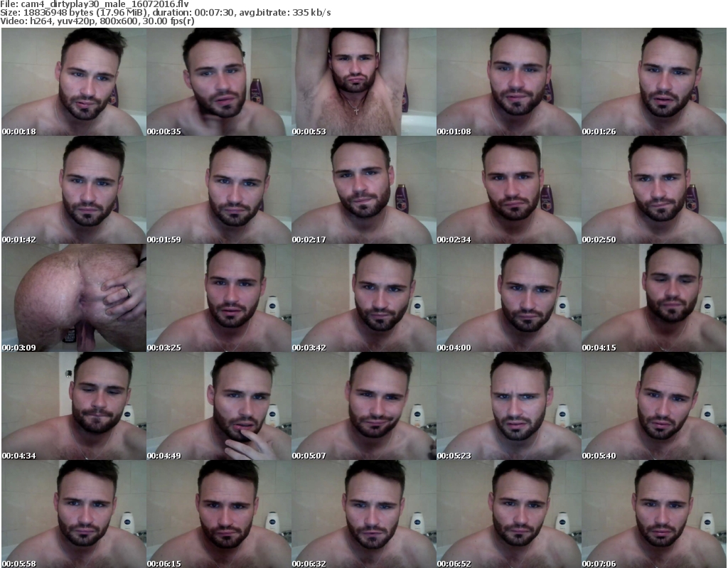Screen dimensions: 728x568
Task: Open the frame at timestamp 00:02:17
Action: pos(364,190)
